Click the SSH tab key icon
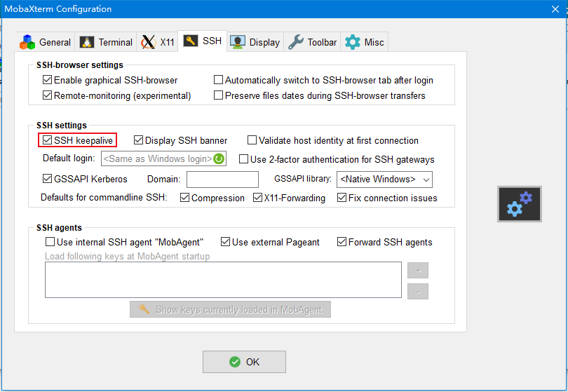Screen dimensions: 568x392 (x=191, y=41)
